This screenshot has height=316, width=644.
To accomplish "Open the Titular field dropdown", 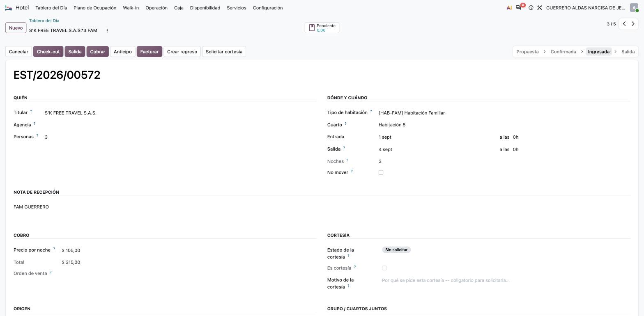I will point(180,113).
